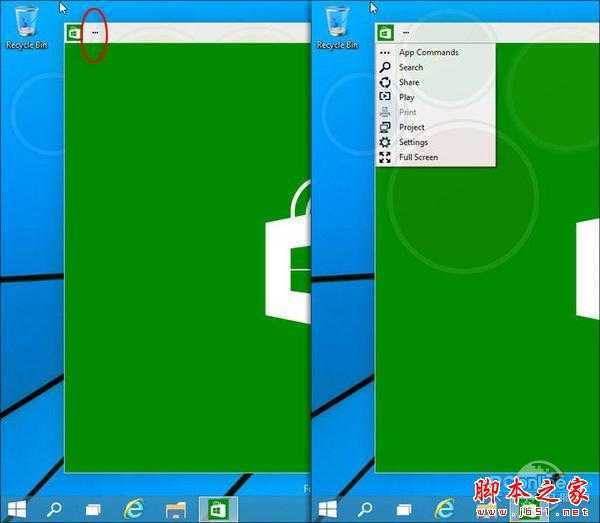Click the greyed-out Print menu entry
Image resolution: width=600 pixels, height=523 pixels.
436,112
